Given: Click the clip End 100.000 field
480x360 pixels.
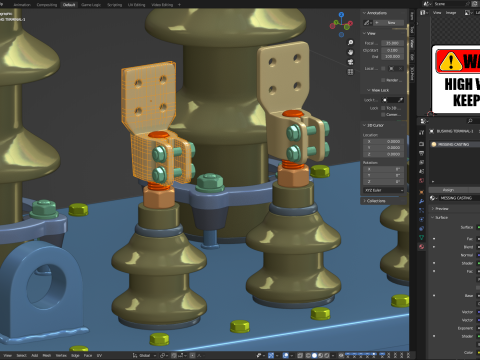Looking at the screenshot, I should [392, 57].
